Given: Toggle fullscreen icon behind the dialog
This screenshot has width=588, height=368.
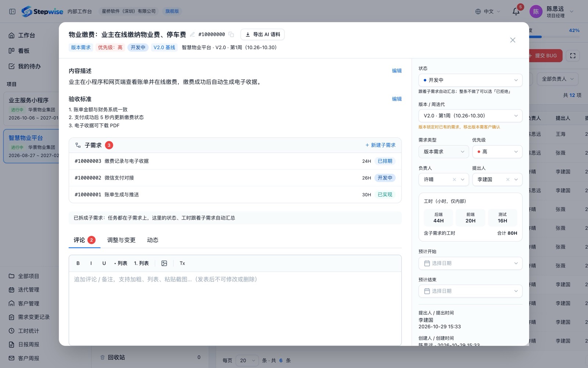Looking at the screenshot, I should [573, 56].
